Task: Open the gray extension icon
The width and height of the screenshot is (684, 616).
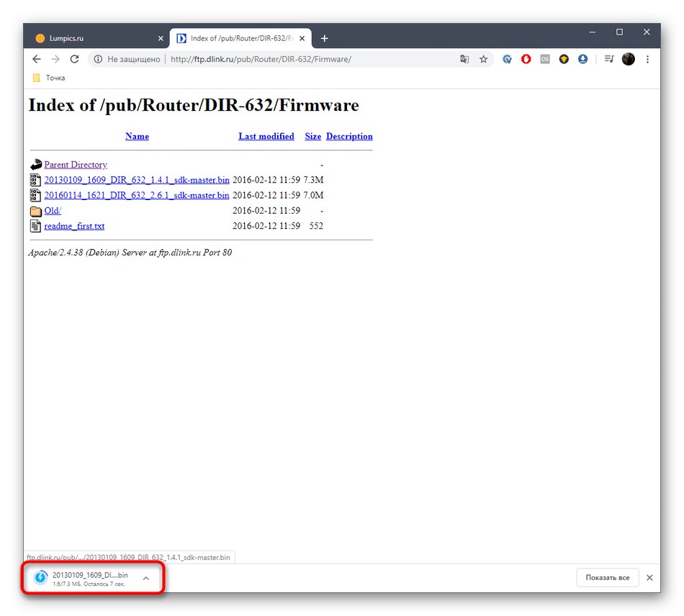Action: pos(545,59)
